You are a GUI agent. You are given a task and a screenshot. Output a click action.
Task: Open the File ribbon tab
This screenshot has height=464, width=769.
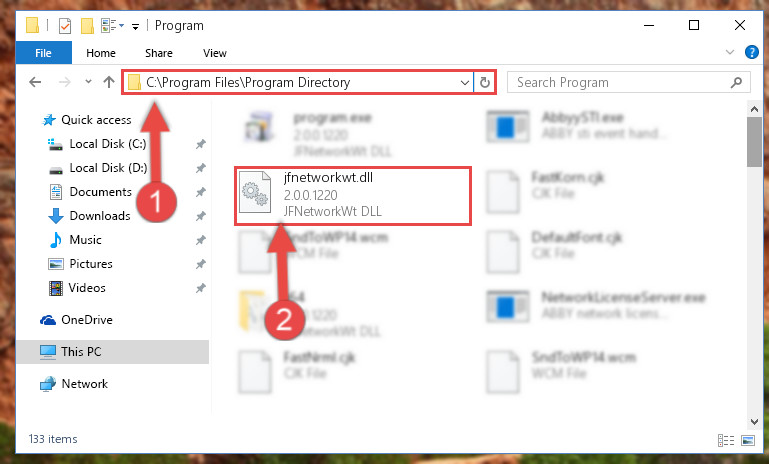[x=44, y=52]
